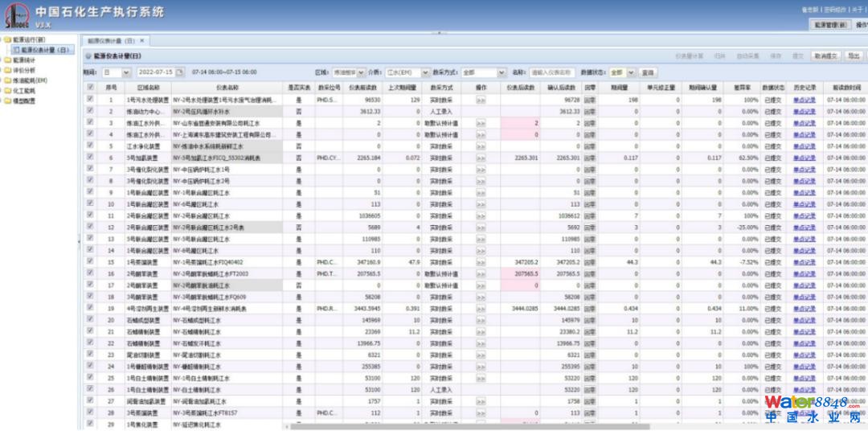Toggle the select-all checkbox in table header
Screen dimensions: 868x431
point(91,87)
